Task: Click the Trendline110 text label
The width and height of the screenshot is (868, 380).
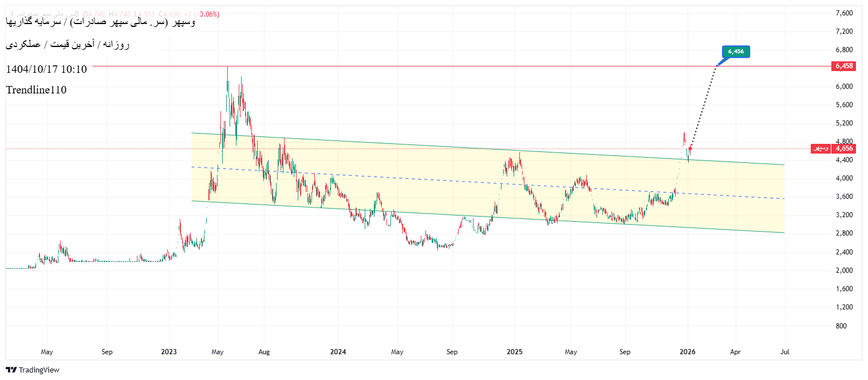Action: (36, 90)
